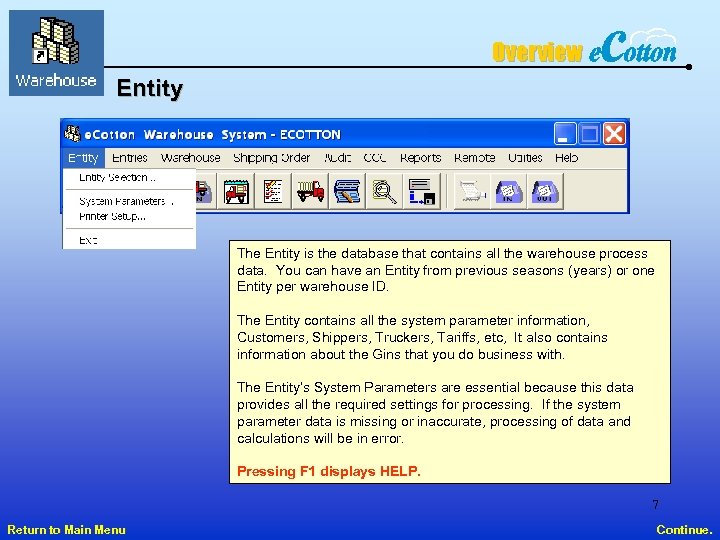Open the Remote menu
720x540 pixels.
[x=474, y=158]
